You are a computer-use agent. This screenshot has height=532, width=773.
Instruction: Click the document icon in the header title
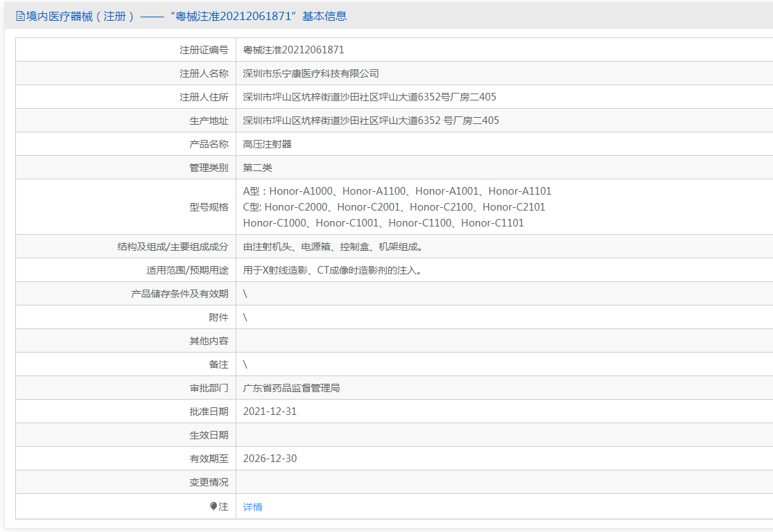point(20,16)
